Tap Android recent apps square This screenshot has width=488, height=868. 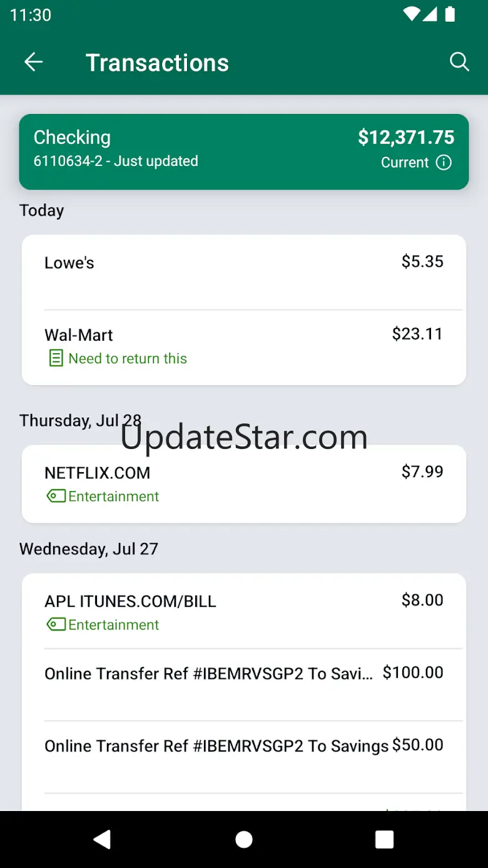coord(384,840)
